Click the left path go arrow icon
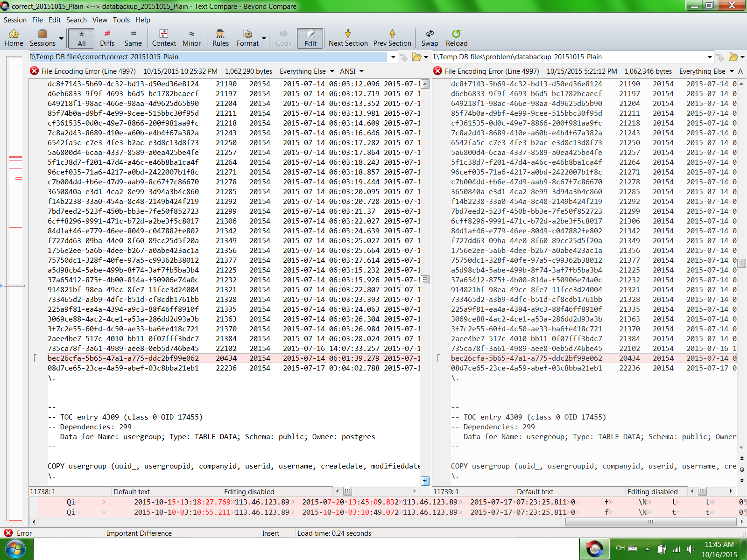Screen dimensions: 747x560 pos(404,57)
